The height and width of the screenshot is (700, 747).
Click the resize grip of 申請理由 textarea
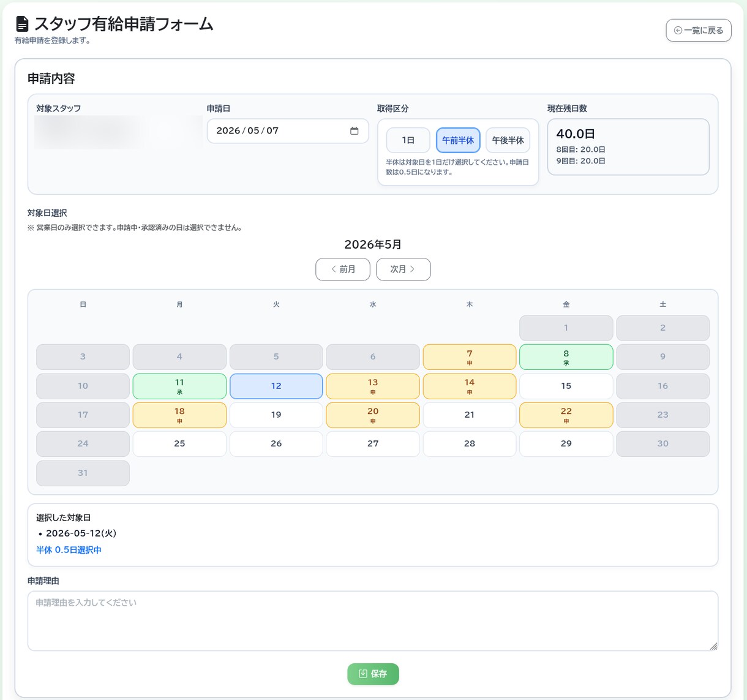713,646
